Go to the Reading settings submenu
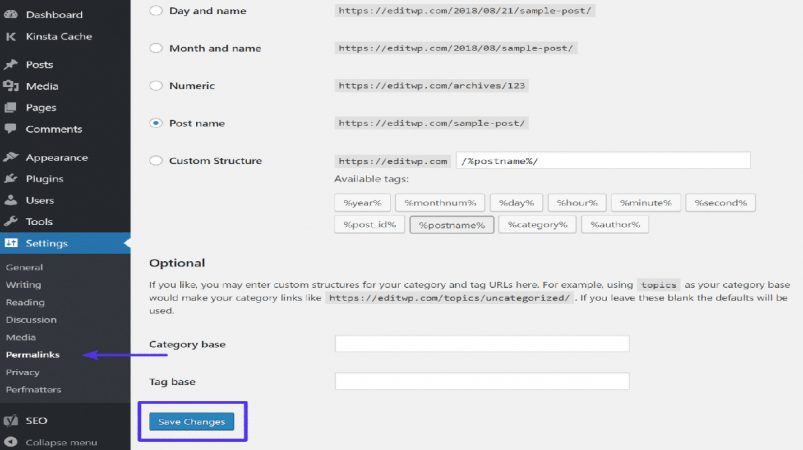 [25, 302]
